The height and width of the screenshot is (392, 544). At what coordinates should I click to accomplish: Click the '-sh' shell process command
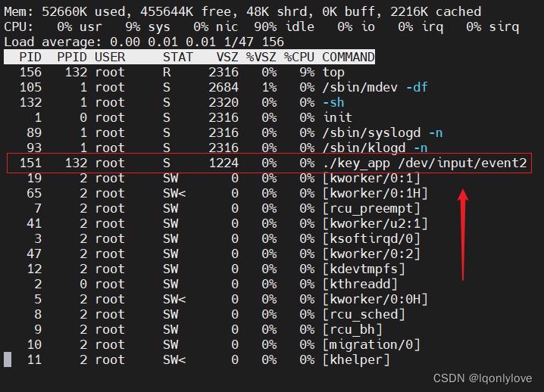tap(333, 103)
